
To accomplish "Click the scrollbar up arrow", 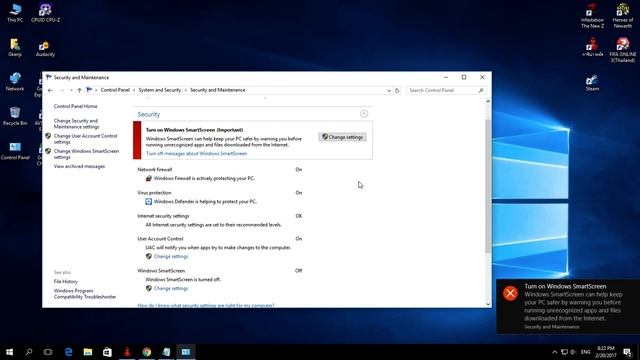I will pyautogui.click(x=488, y=101).
